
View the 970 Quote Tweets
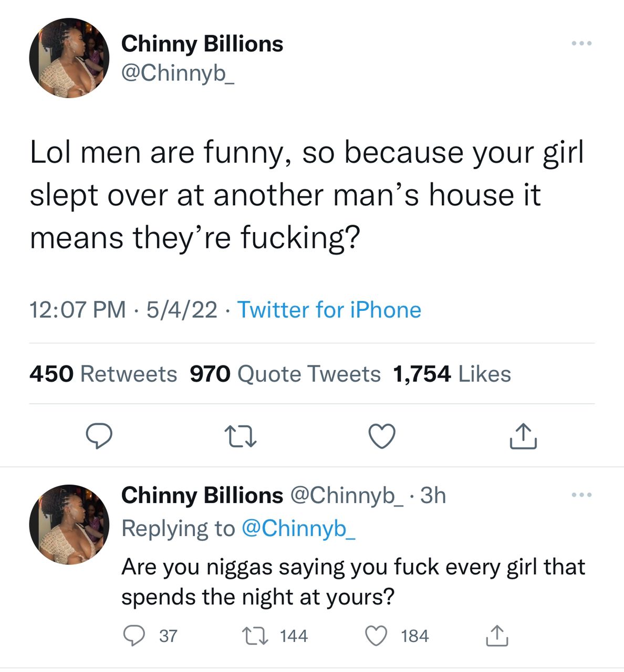click(x=285, y=374)
